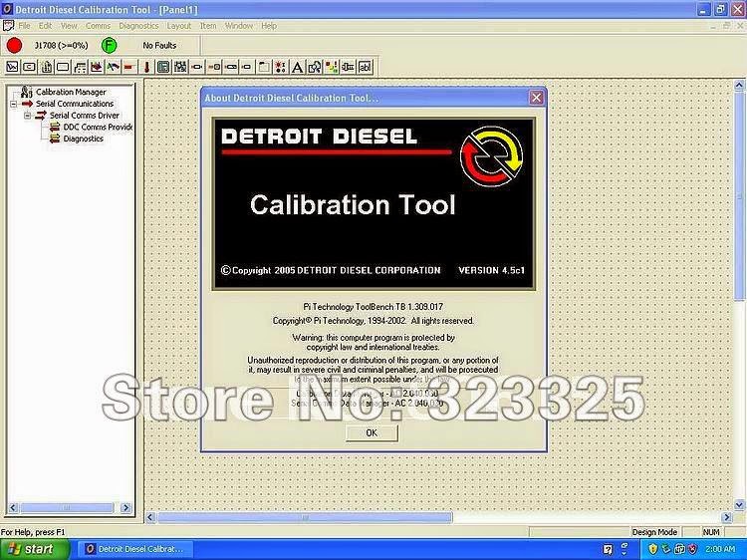
Task: Click design area horizontal scrollbar right arrow
Action: [x=726, y=517]
